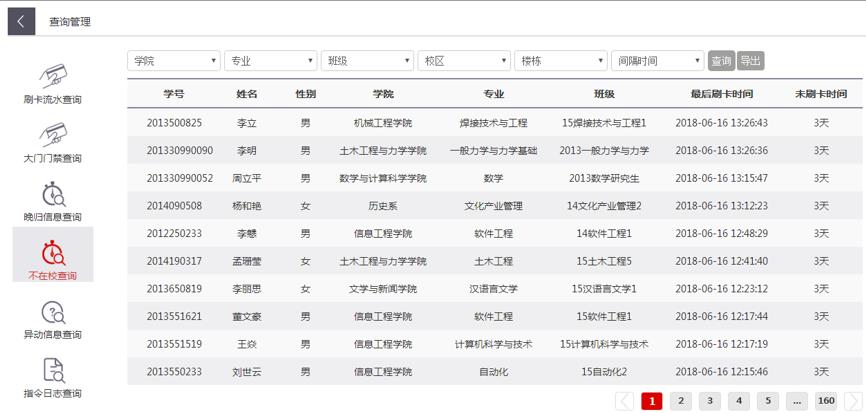Open 异动信息查询 icon
Screen dimensions: 866x413
[52, 312]
